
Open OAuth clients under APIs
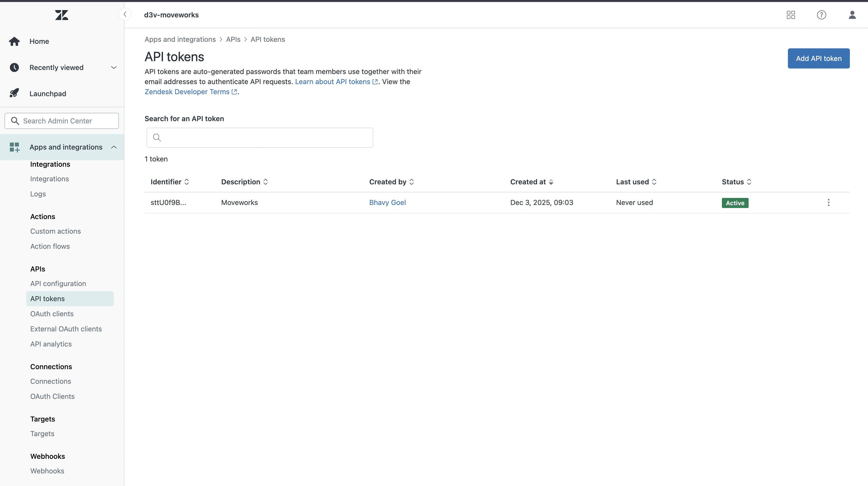(52, 314)
